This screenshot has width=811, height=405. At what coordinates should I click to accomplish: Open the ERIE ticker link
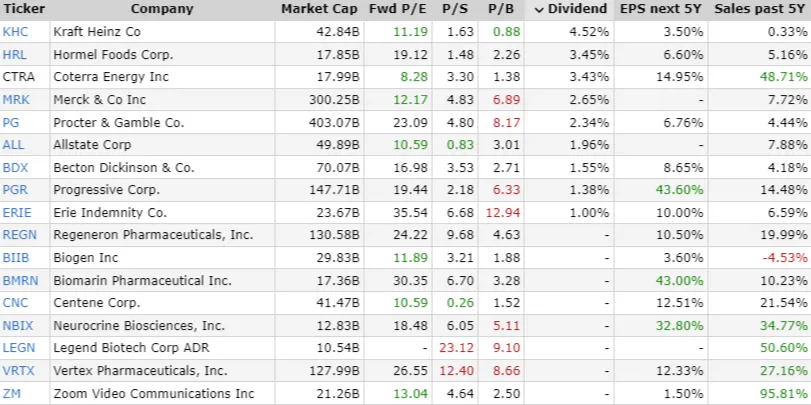17,213
